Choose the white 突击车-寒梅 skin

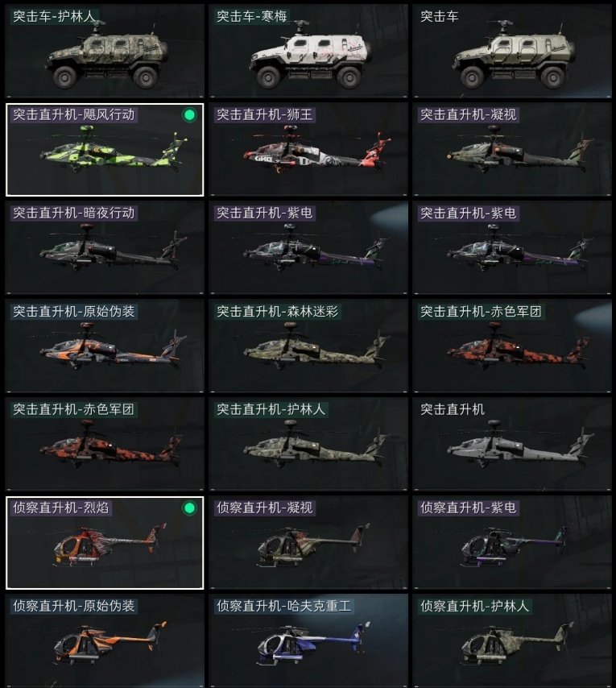click(x=308, y=51)
